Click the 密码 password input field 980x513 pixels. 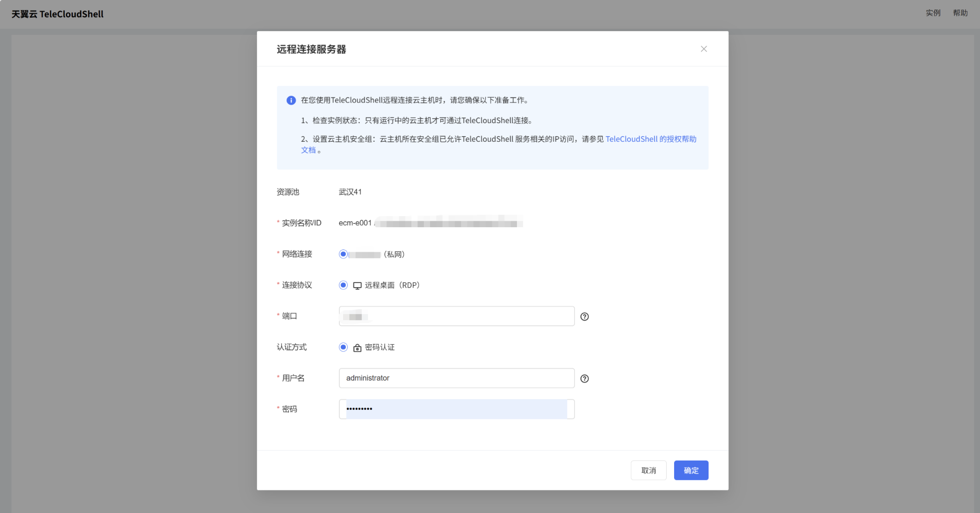(x=457, y=409)
